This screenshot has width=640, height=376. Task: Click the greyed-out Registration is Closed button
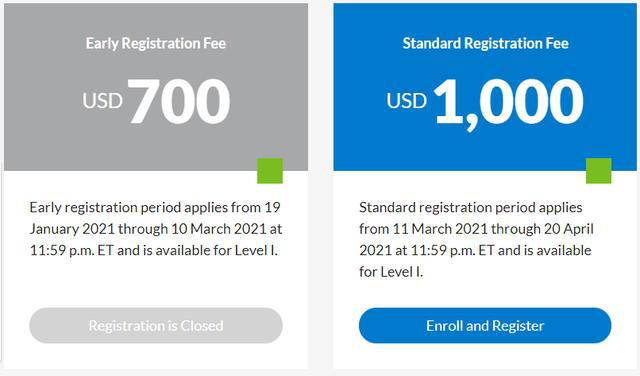coord(156,325)
